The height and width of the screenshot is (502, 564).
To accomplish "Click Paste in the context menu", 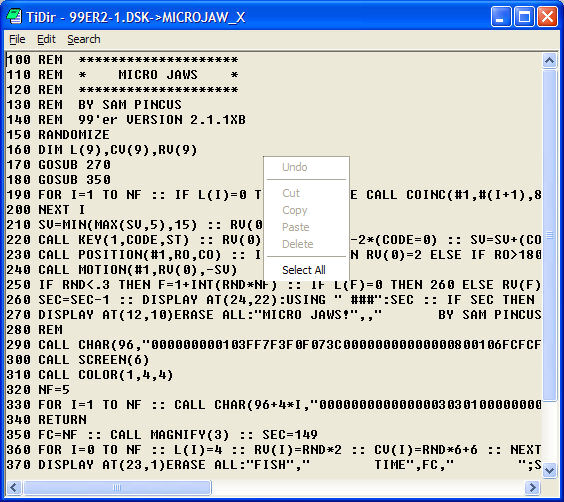I will point(296,227).
